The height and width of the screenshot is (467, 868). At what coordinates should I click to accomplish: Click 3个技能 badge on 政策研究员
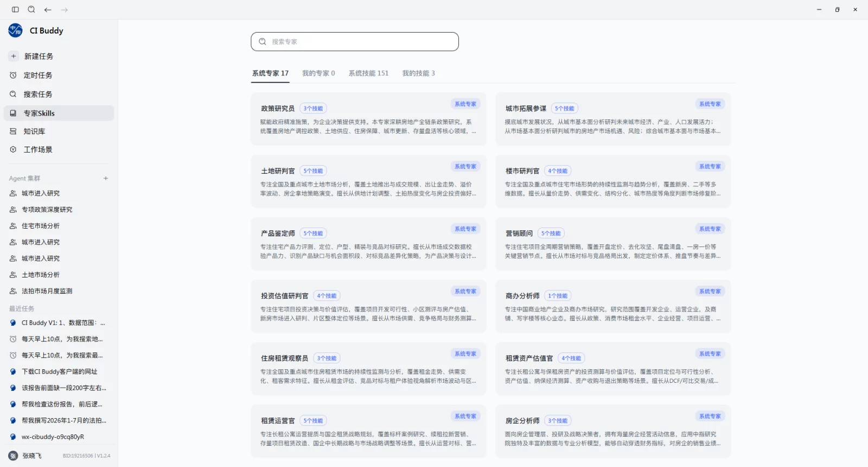(313, 109)
